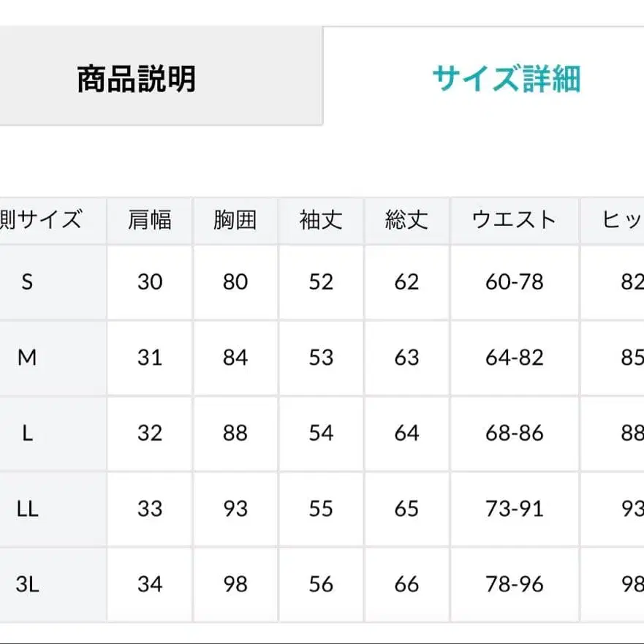Click the shoulder width 30 for size S
644x644 pixels.
[149, 282]
